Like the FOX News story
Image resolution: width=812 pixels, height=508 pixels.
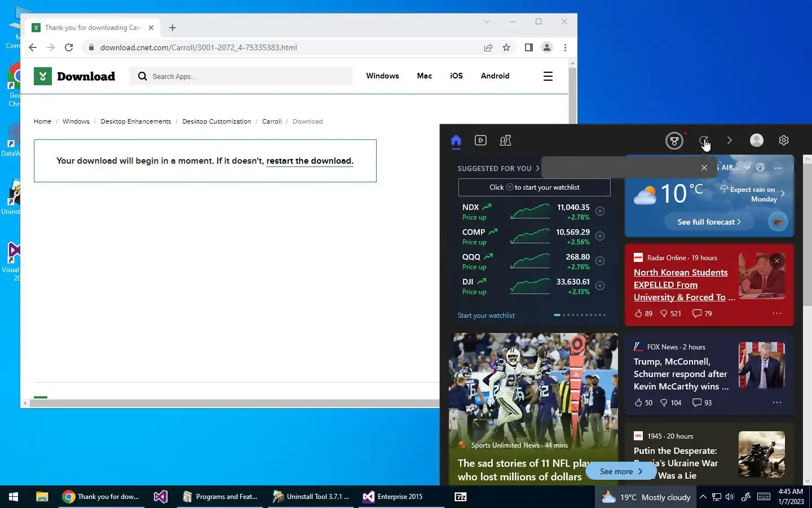pyautogui.click(x=643, y=402)
